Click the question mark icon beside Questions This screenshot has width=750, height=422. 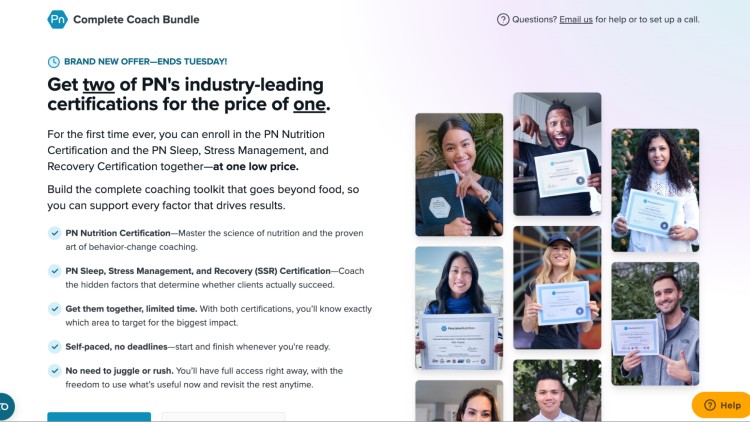pos(503,20)
